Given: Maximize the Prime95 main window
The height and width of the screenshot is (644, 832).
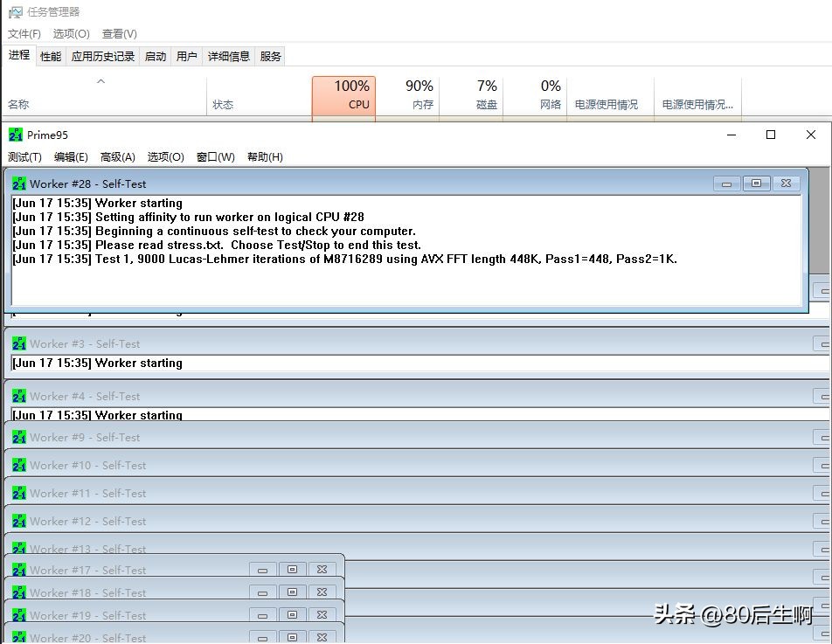Looking at the screenshot, I should coord(771,135).
